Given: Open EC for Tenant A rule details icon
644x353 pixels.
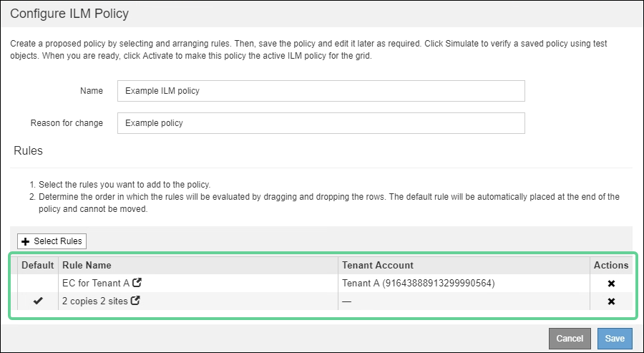Looking at the screenshot, I should 137,283.
